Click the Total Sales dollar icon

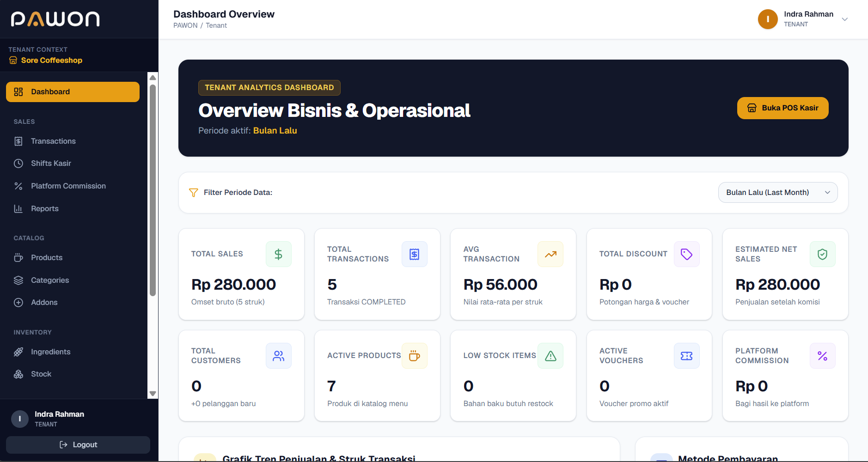pyautogui.click(x=278, y=254)
